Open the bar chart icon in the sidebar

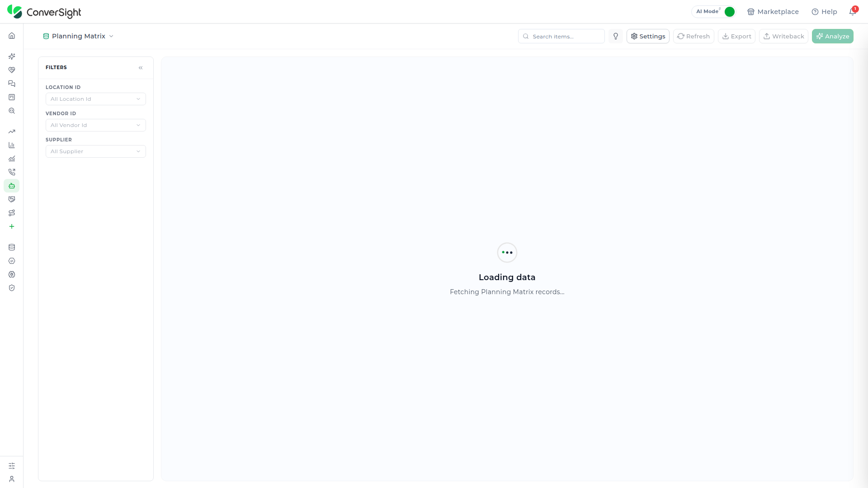(12, 145)
